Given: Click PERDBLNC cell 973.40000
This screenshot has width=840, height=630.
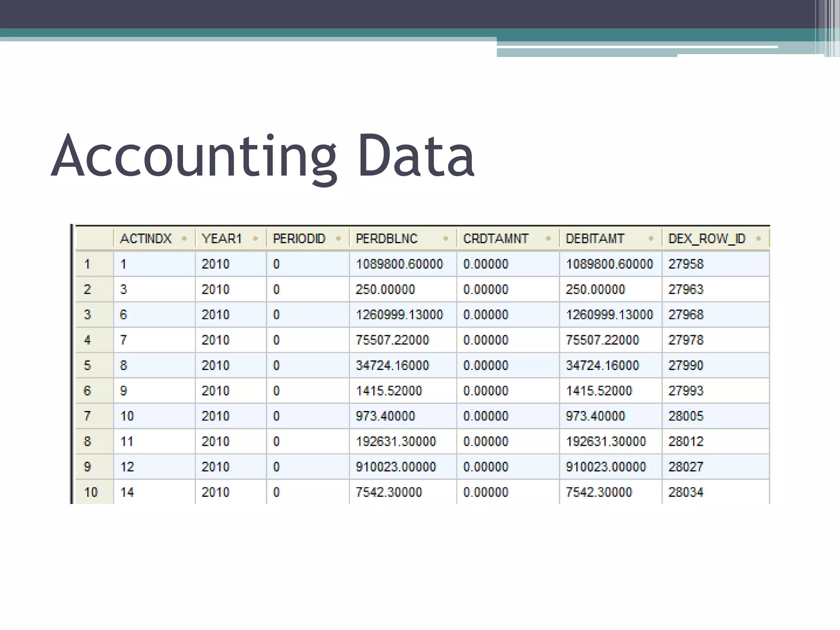Looking at the screenshot, I should [x=403, y=416].
